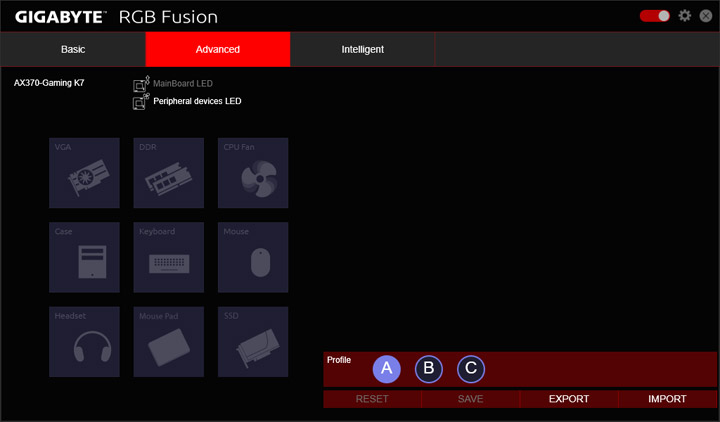Switch to the Intelligent tab

click(x=362, y=50)
